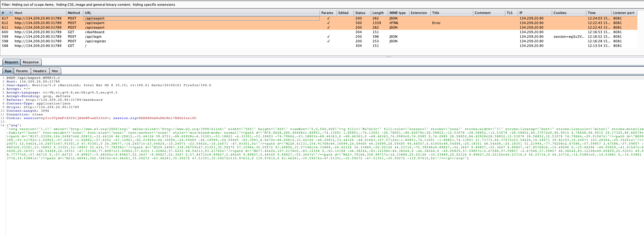
Task: Click the Time column header
Action: point(599,13)
